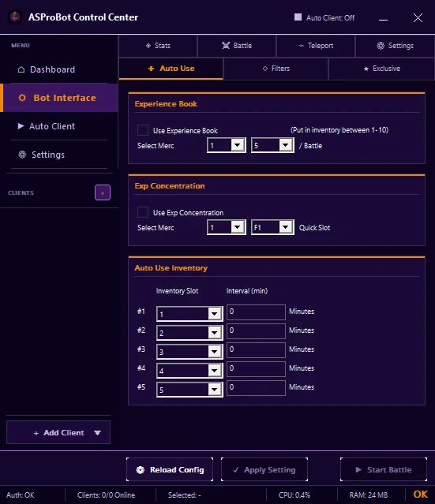Click the RAM: 24 MB status entry
The height and width of the screenshot is (504, 435).
pos(369,495)
